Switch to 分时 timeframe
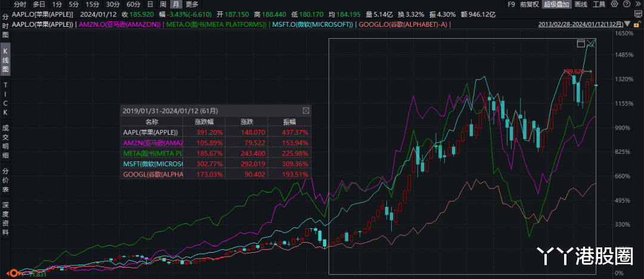 click(x=20, y=5)
